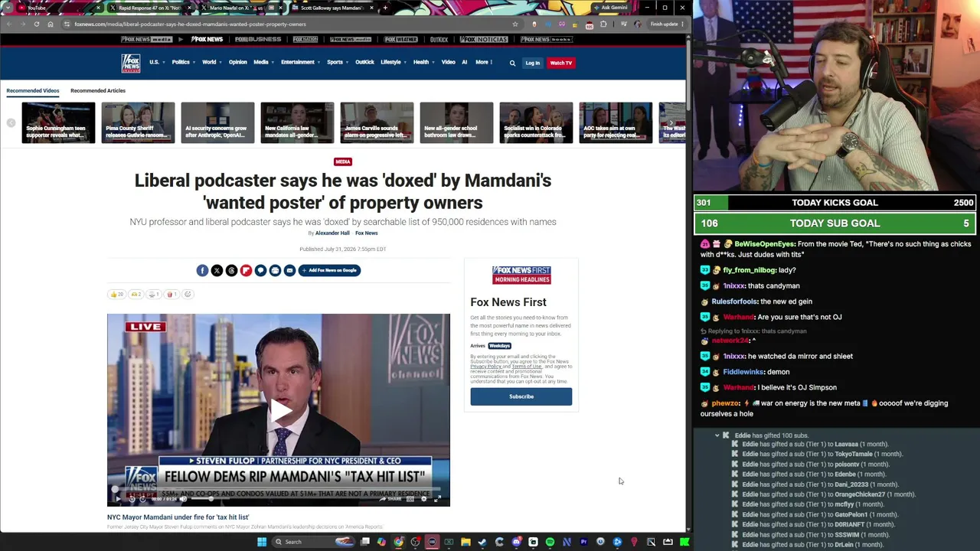Select the Recommended Articles tab

98,90
